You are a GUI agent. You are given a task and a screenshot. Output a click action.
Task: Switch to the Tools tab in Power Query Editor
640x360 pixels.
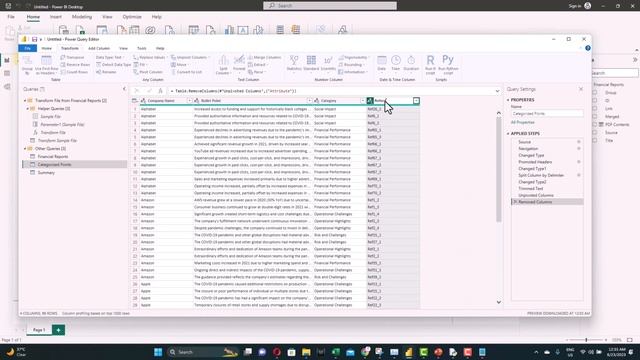(x=142, y=48)
